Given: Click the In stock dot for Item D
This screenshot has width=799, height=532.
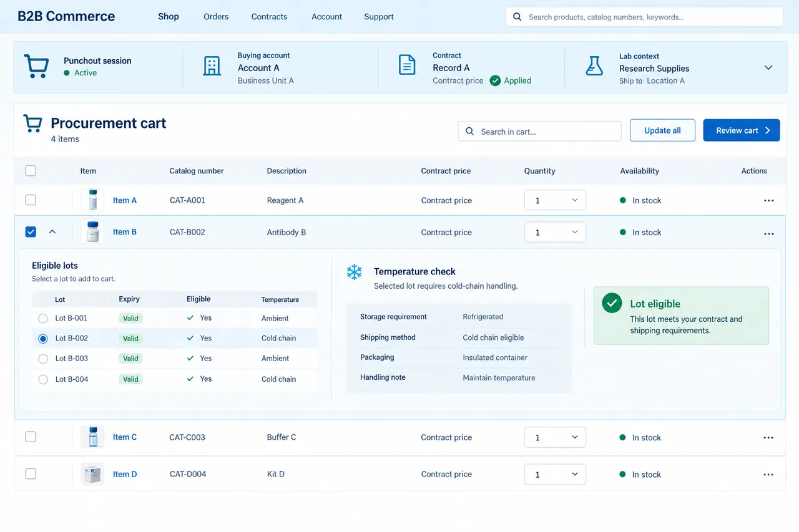Looking at the screenshot, I should pyautogui.click(x=622, y=474).
